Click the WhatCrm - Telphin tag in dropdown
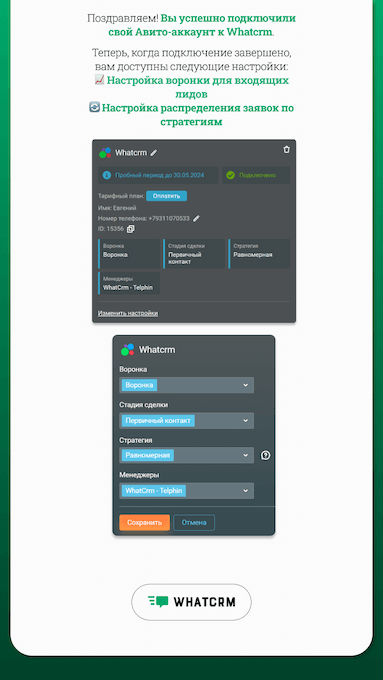This screenshot has width=383, height=680. pyautogui.click(x=154, y=491)
